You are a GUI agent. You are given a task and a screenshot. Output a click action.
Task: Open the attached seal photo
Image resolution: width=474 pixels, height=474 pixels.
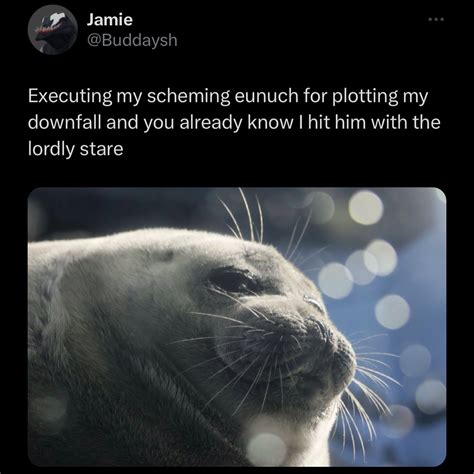click(x=237, y=327)
